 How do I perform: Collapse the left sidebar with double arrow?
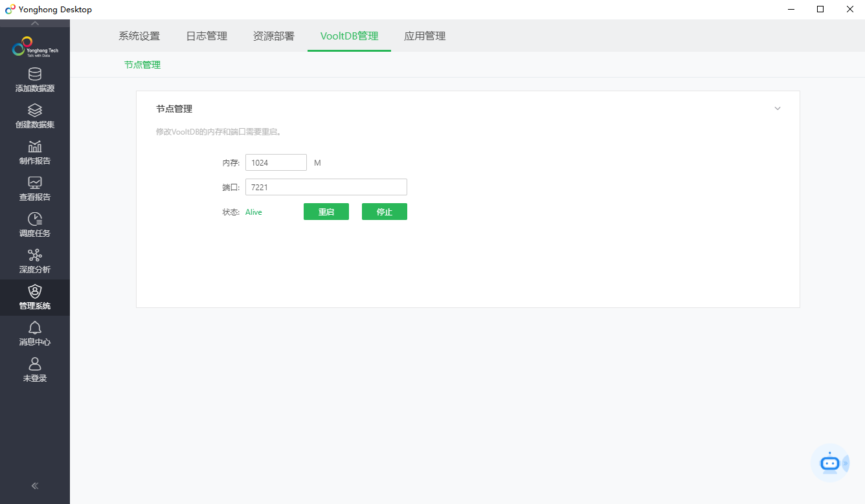[35, 486]
